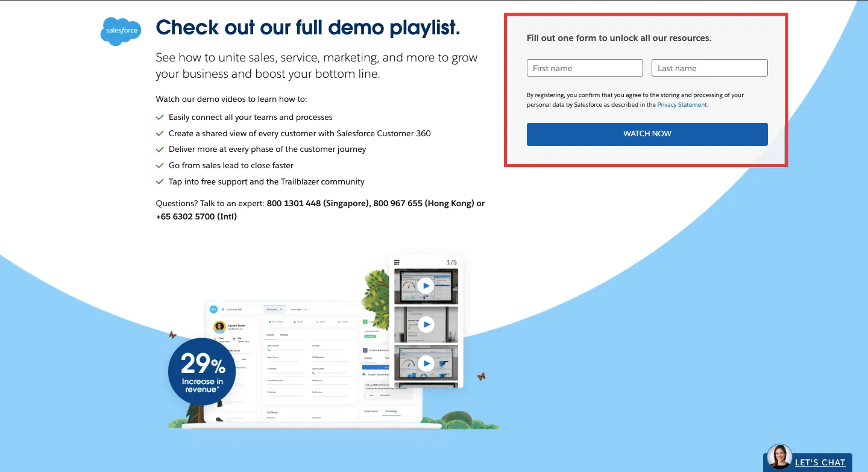Click the 1/5 playlist counter
This screenshot has height=472, width=868.
coord(451,262)
